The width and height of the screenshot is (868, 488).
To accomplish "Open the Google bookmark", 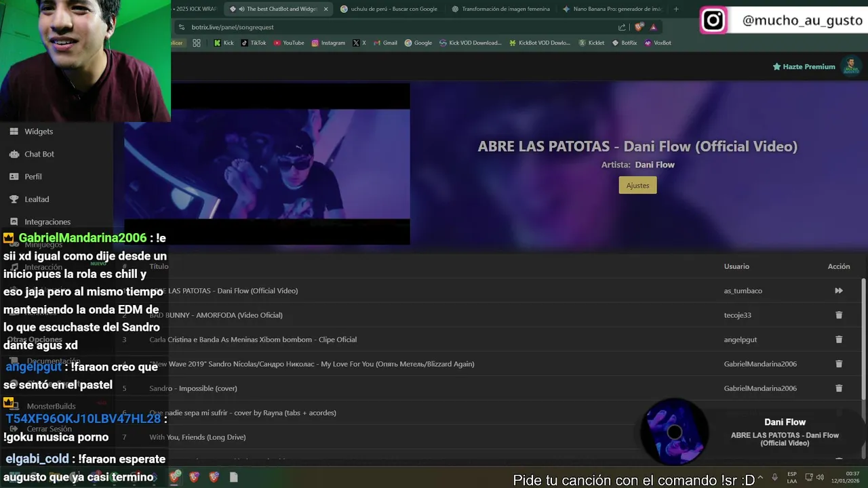I will (418, 43).
